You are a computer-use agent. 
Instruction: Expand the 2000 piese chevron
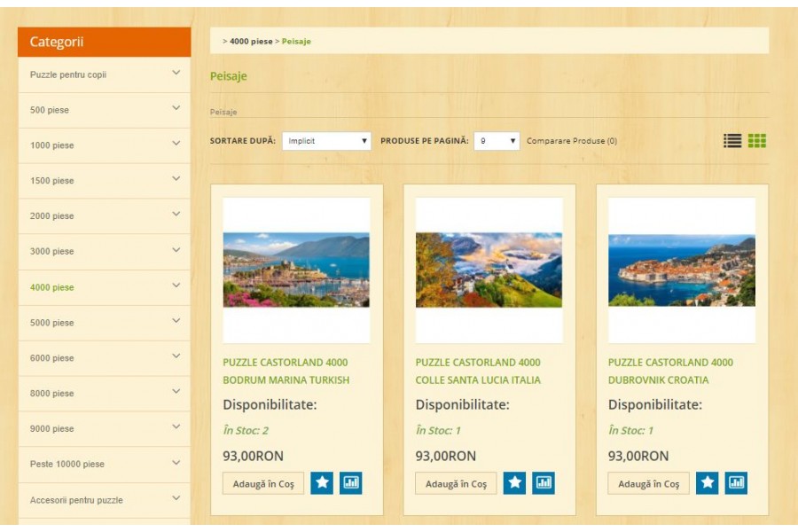coord(176,215)
